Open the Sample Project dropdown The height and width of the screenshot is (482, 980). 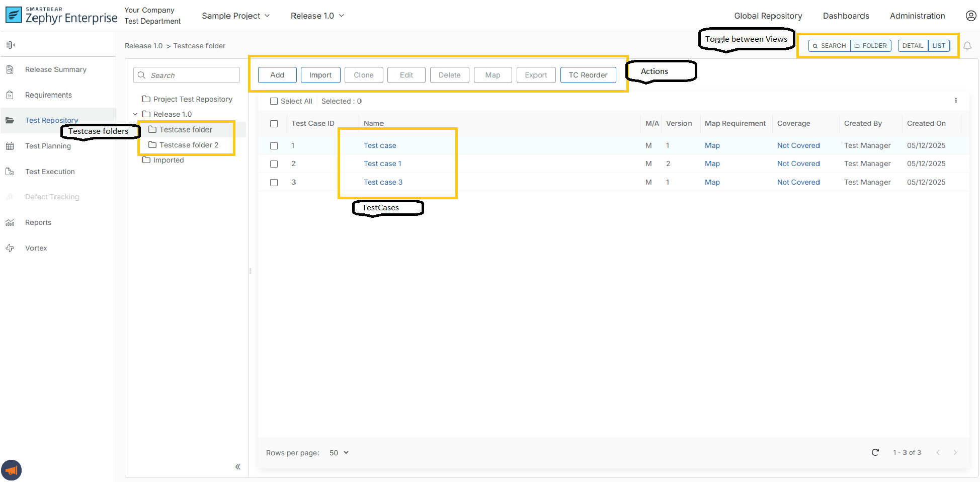pos(235,16)
